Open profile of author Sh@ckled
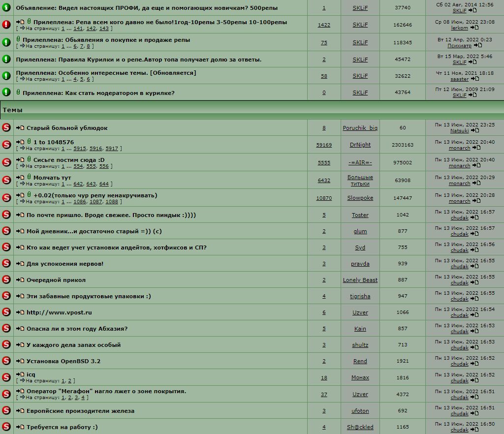This screenshot has width=504, height=434. point(360,427)
